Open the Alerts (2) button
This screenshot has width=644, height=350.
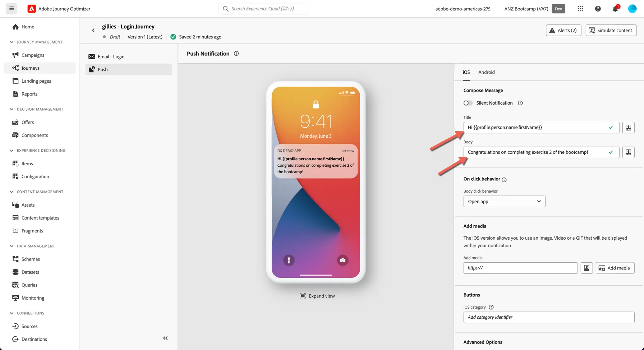563,30
